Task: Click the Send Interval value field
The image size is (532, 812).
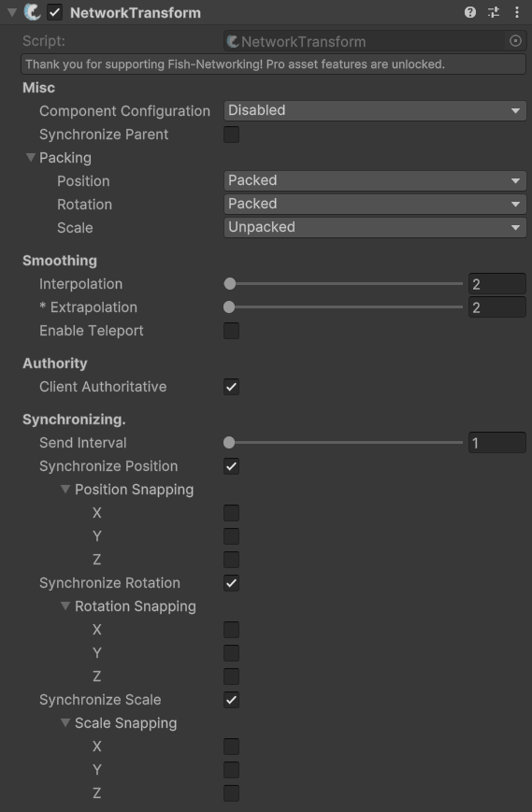Action: pyautogui.click(x=497, y=443)
